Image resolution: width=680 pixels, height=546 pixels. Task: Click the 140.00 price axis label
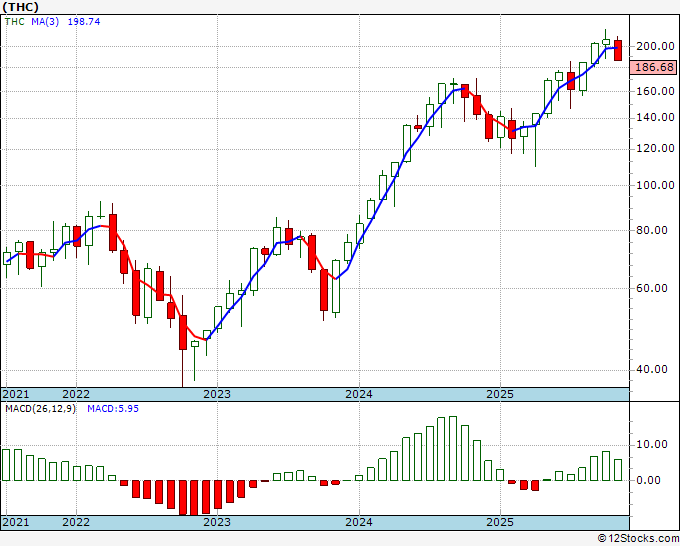[x=655, y=118]
